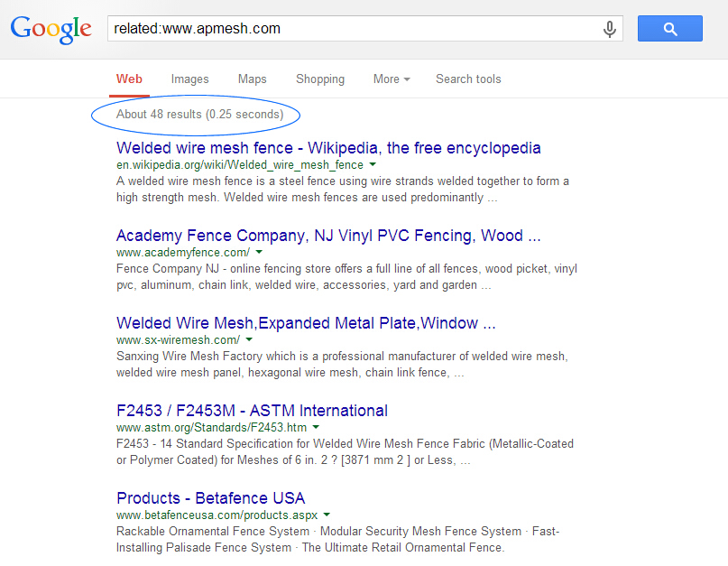Click the en.wikipedia.org/wiki/Welded_wire_mesh_fence URL text
Image resolution: width=728 pixels, height=566 pixels.
(240, 165)
